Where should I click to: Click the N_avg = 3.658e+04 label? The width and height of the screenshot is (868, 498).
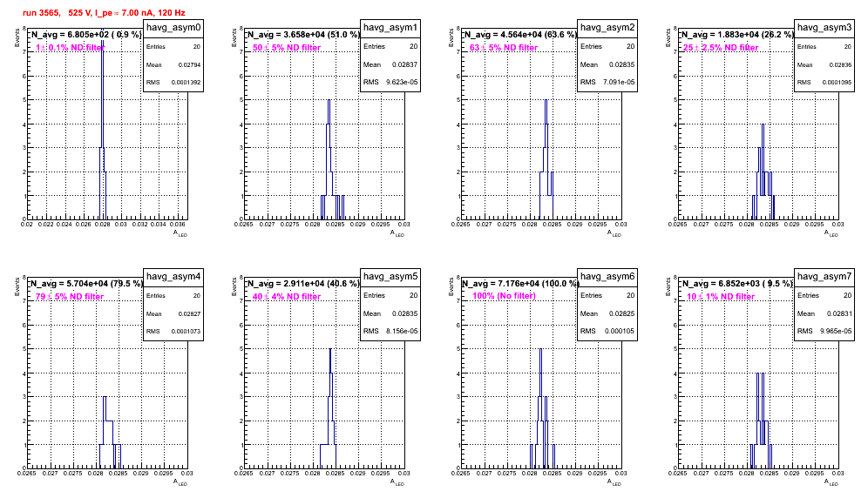point(303,35)
